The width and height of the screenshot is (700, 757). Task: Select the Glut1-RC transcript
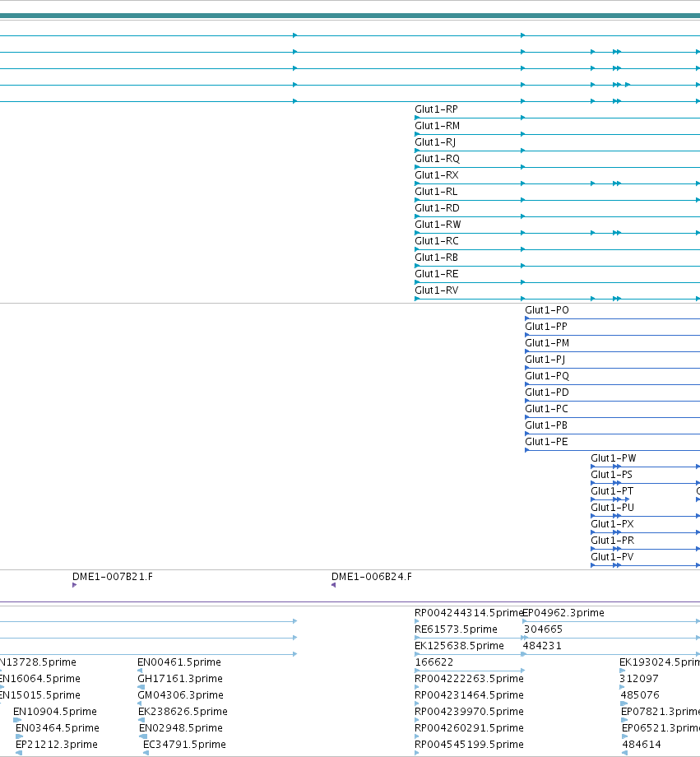pos(437,241)
